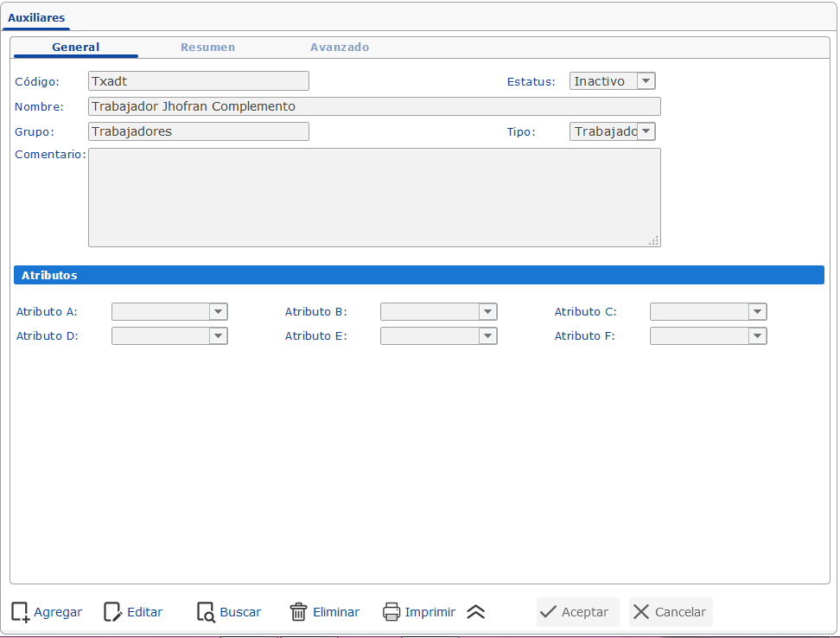Click the Buscar magnifier icon
The height and width of the screenshot is (638, 840).
206,612
